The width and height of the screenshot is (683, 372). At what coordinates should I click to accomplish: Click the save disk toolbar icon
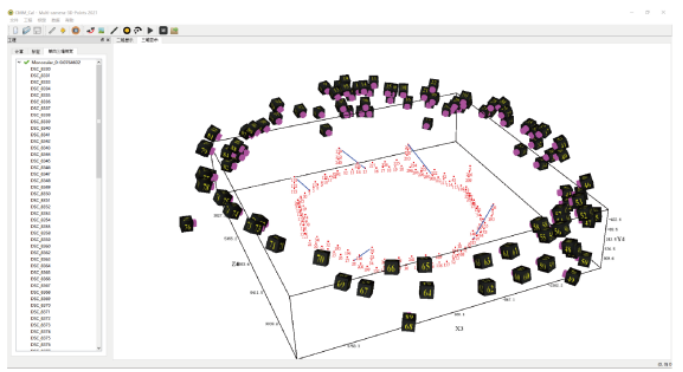coord(37,30)
